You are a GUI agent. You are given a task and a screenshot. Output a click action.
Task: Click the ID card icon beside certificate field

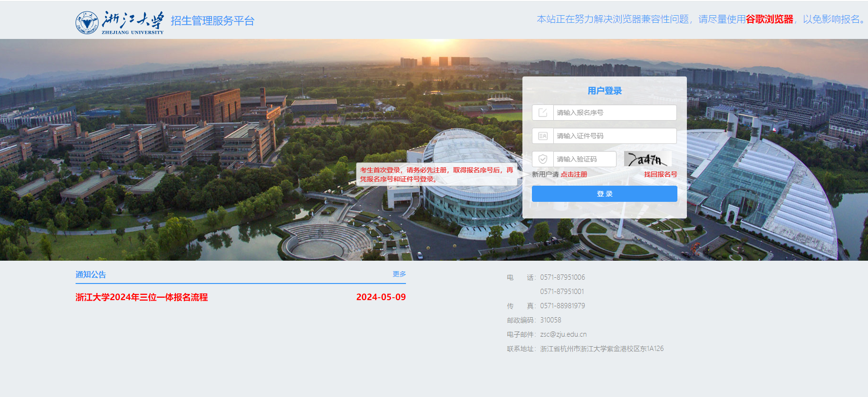click(x=543, y=136)
